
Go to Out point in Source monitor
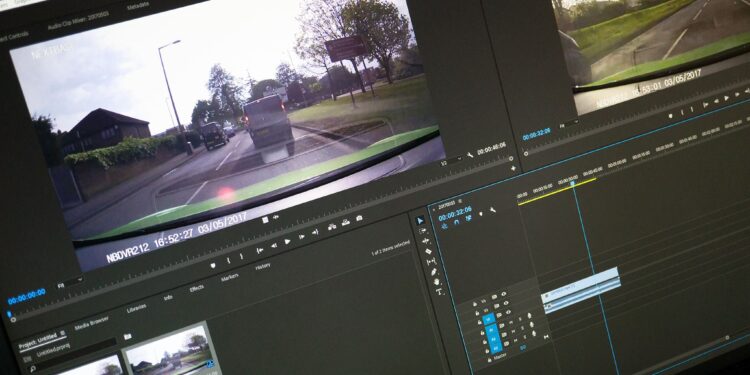315,232
